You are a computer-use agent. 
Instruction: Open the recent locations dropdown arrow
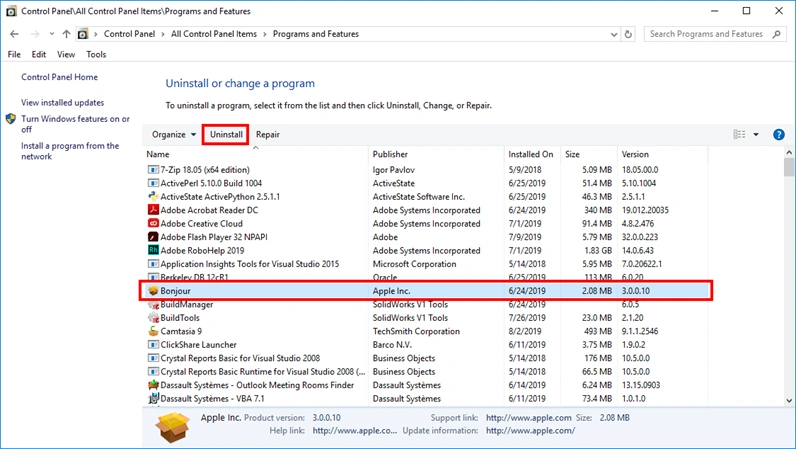[x=52, y=34]
